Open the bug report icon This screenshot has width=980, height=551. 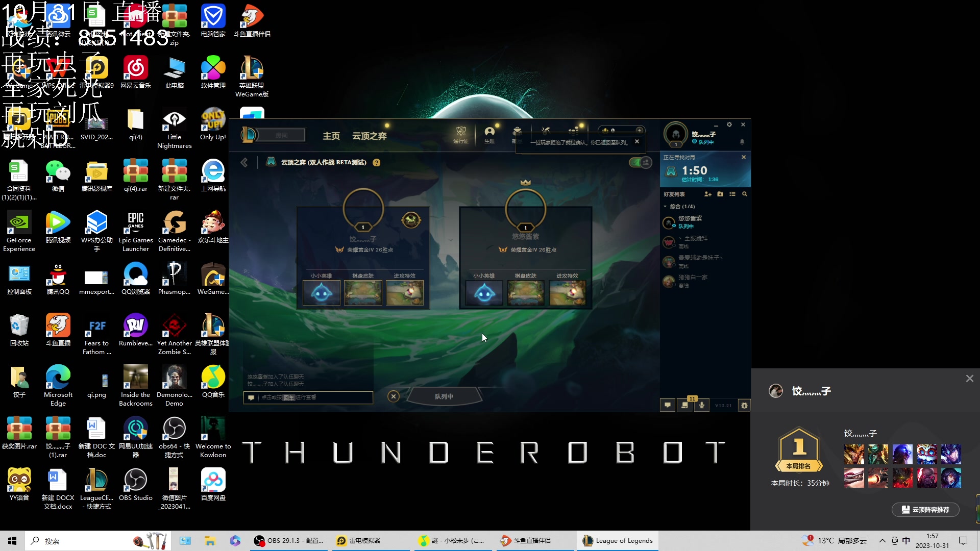744,405
